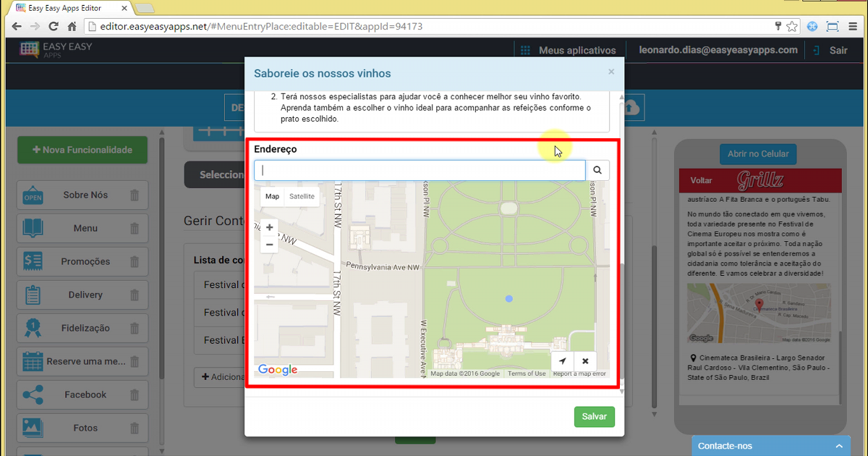Click the address search magnifier button

[597, 170]
